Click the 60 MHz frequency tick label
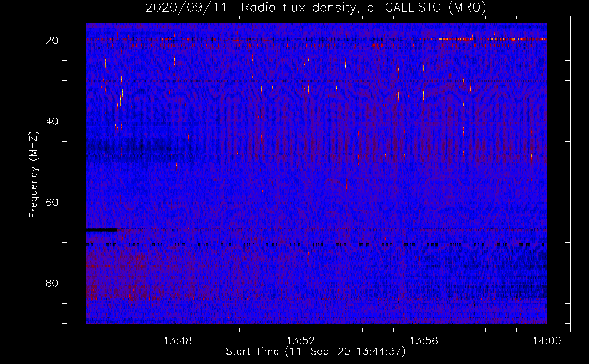 [x=52, y=202]
